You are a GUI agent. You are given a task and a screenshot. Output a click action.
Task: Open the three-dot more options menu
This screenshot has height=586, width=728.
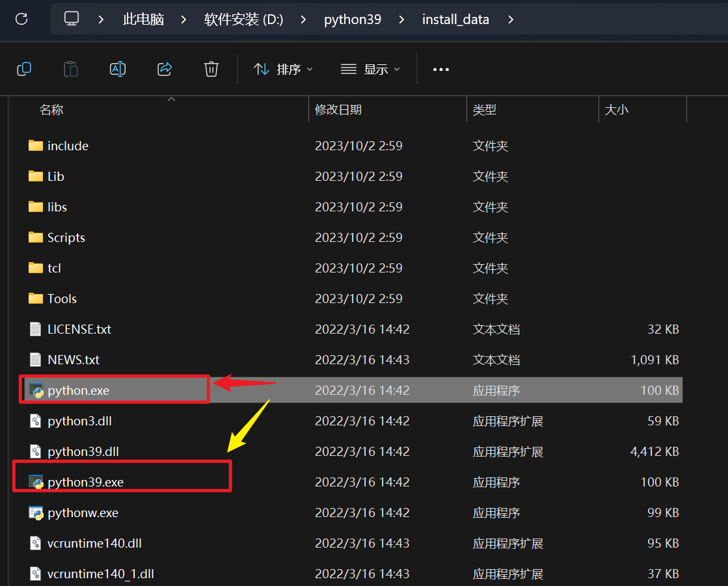440,70
